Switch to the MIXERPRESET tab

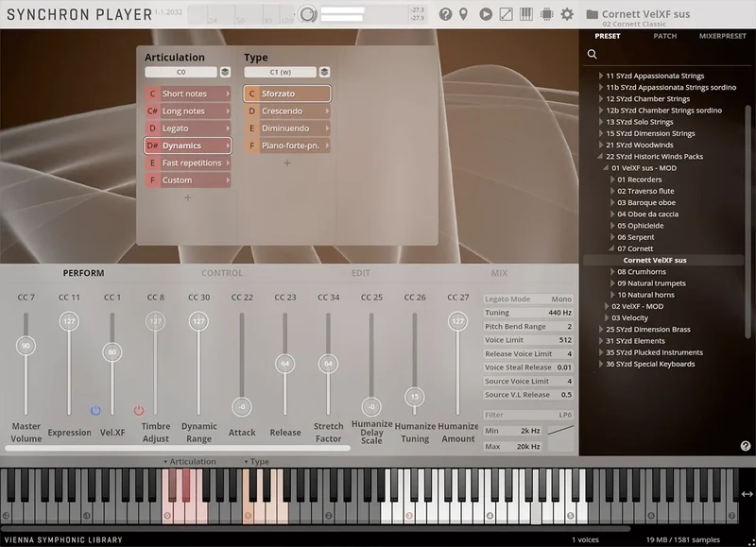coord(722,36)
